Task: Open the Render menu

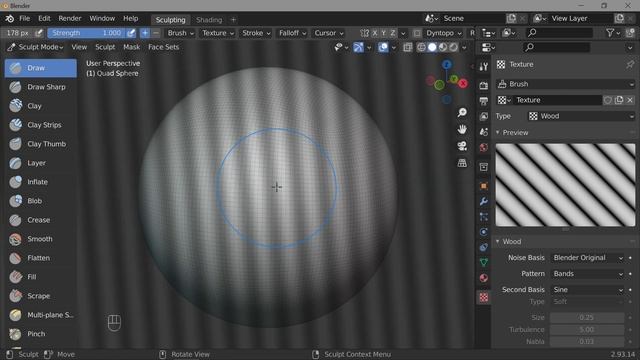Action: (70, 18)
